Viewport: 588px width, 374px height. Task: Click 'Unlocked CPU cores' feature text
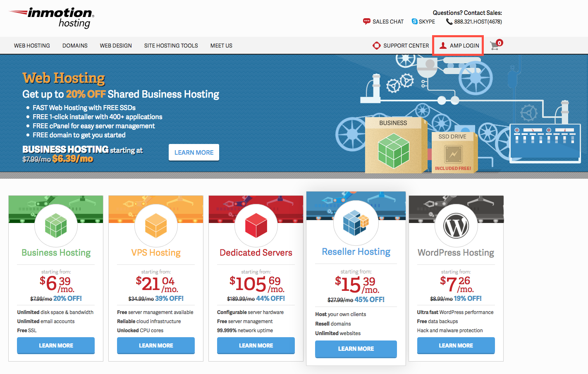[x=140, y=331]
